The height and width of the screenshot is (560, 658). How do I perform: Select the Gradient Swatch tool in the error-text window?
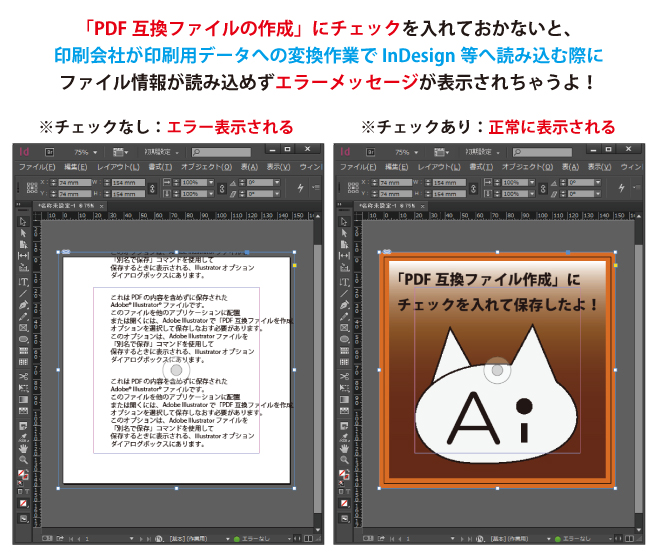tap(23, 399)
